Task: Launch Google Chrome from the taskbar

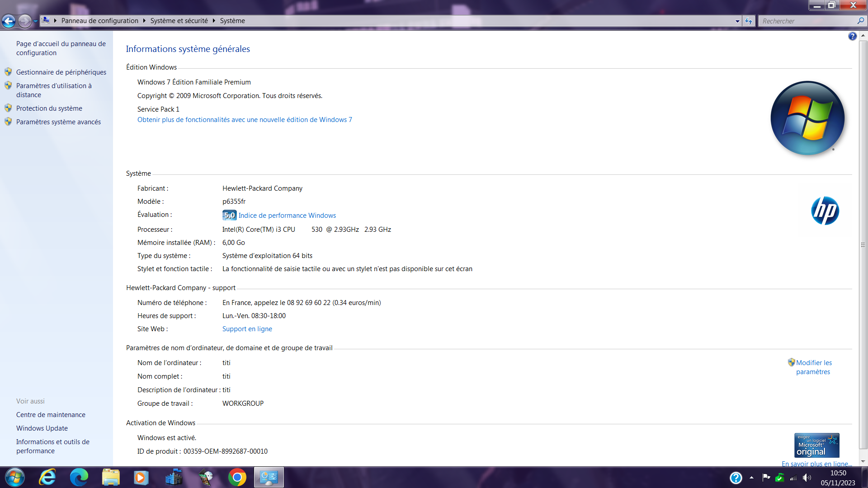Action: click(x=237, y=477)
